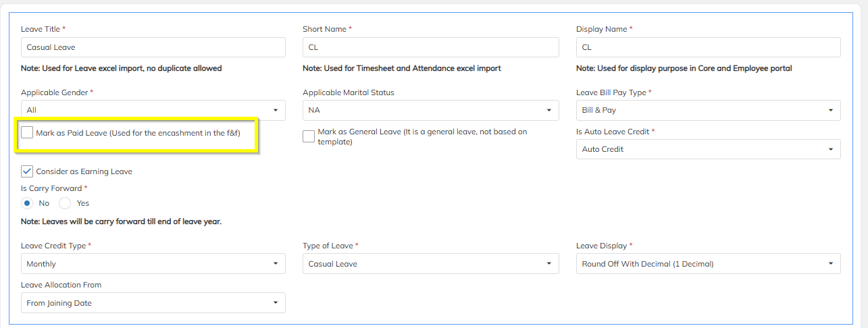Expand the Leave Allocation From dropdown
Viewport: 868px width, 328px height.
click(153, 303)
